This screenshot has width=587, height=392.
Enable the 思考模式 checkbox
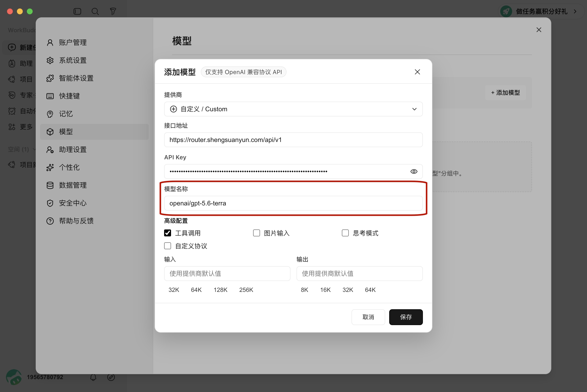click(x=345, y=233)
